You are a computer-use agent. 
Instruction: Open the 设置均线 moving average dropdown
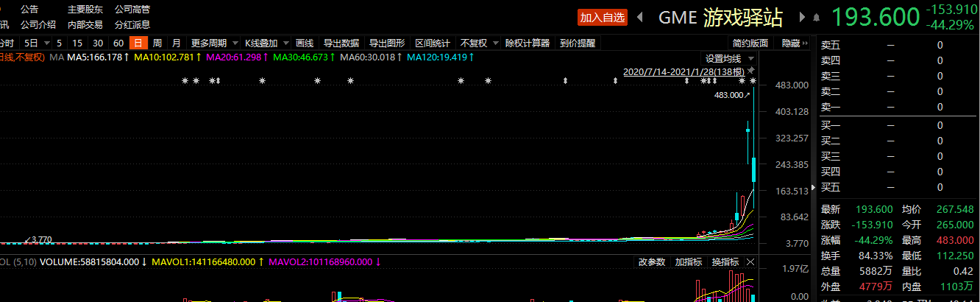point(730,58)
